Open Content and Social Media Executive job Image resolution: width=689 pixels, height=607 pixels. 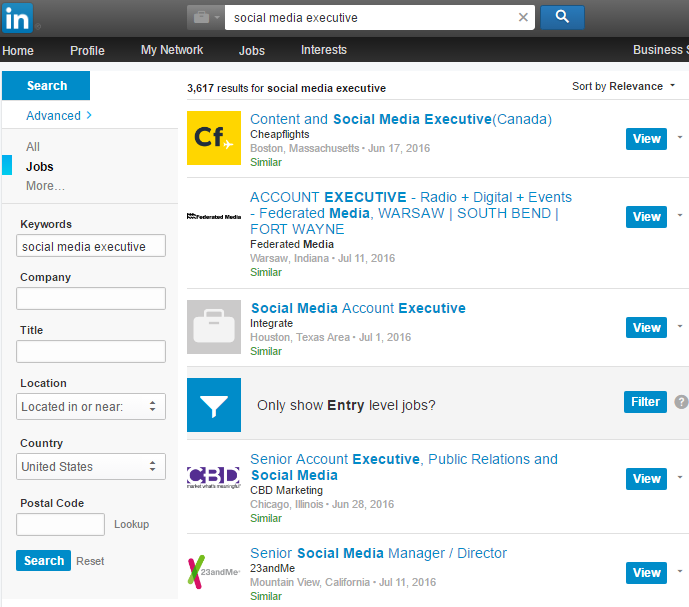point(401,119)
